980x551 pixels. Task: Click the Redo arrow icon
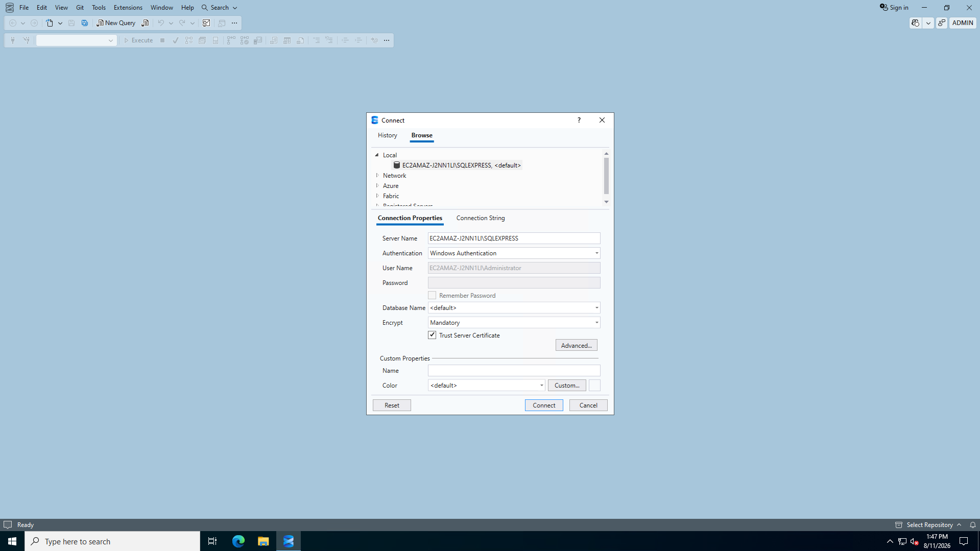point(182,23)
